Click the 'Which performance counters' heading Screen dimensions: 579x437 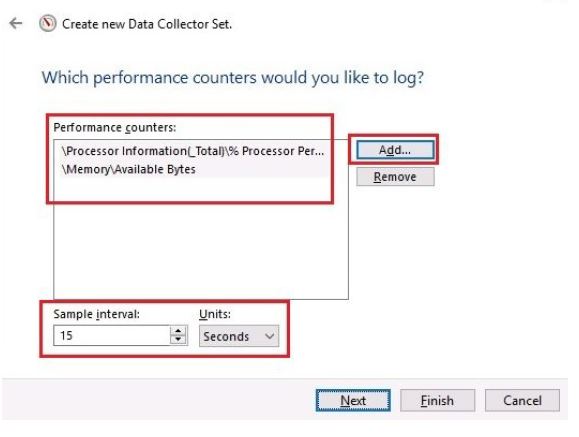[x=233, y=78]
